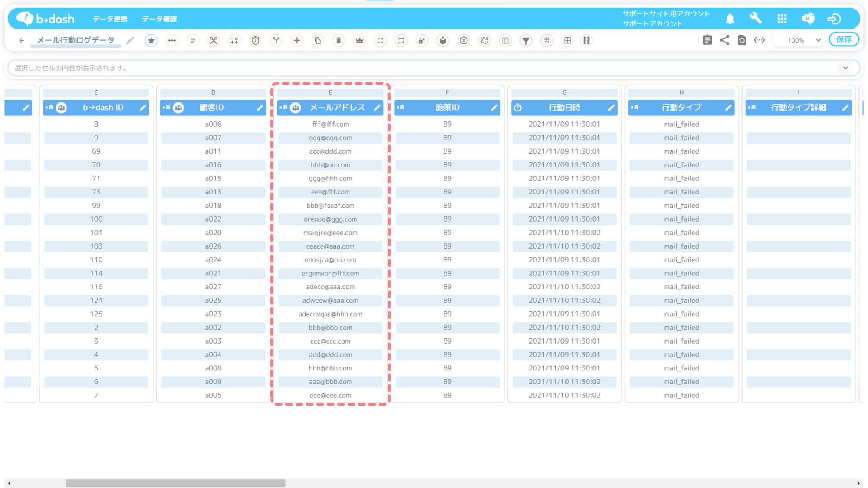Edit the 施策ID column header pencil
The width and height of the screenshot is (868, 488).
pyautogui.click(x=494, y=108)
